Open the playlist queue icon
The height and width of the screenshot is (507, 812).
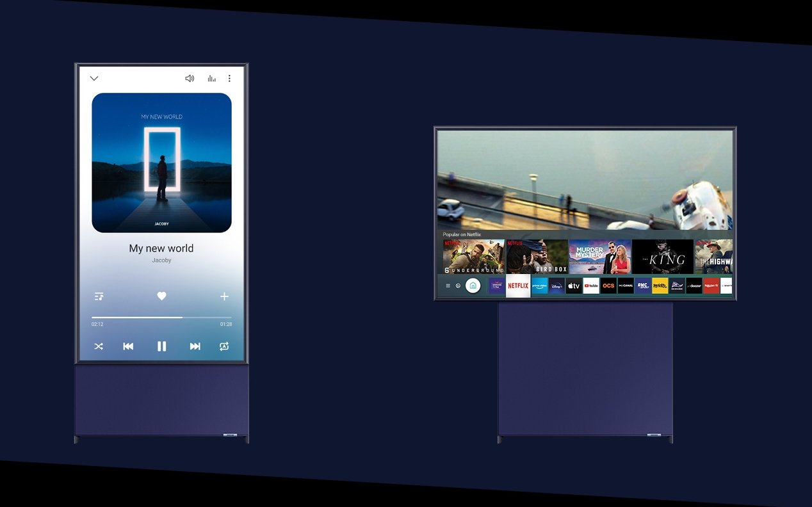[x=99, y=296]
